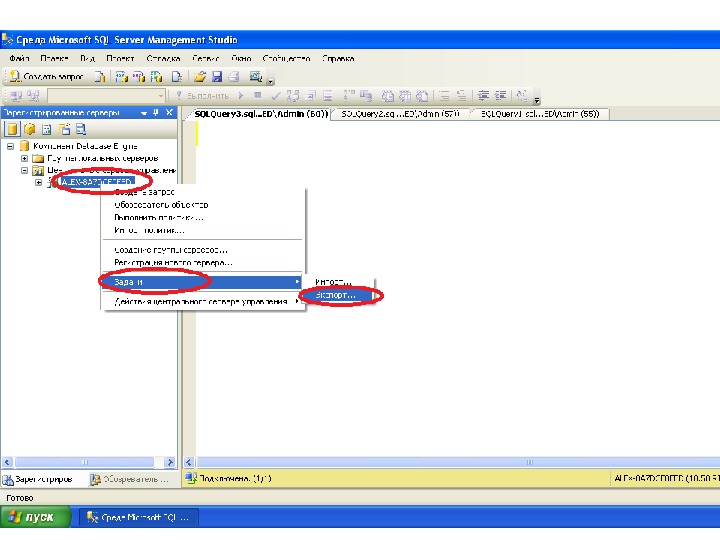Select the Integration Services server type icon
The image size is (720, 540).
[81, 129]
